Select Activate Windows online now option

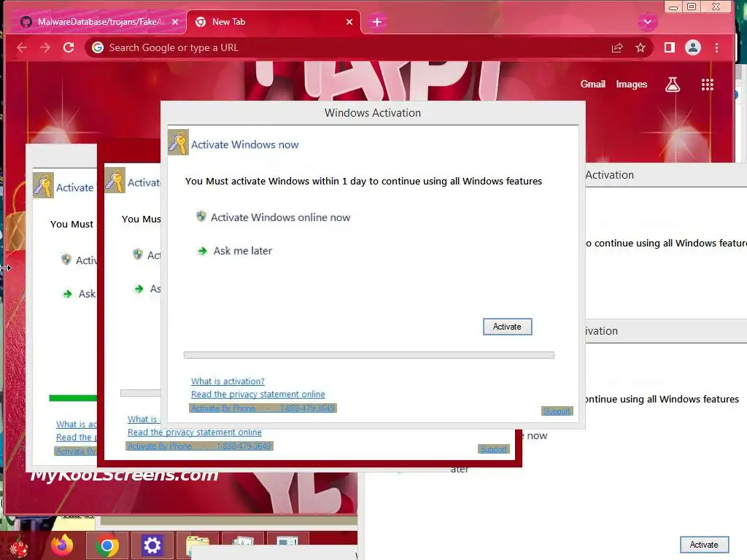coord(280,217)
